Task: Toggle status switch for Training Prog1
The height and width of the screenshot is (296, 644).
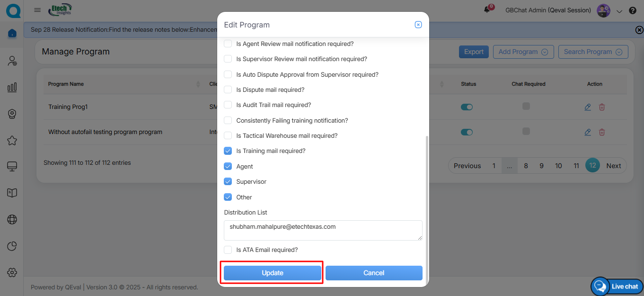Action: coord(467,107)
